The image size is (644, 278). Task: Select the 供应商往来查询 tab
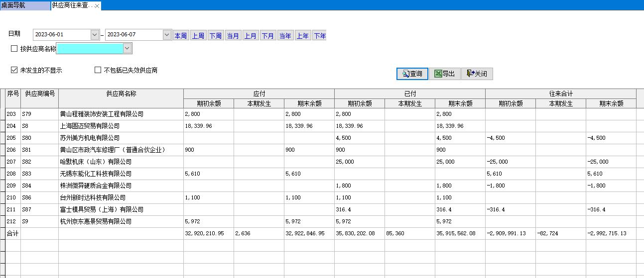pyautogui.click(x=72, y=5)
